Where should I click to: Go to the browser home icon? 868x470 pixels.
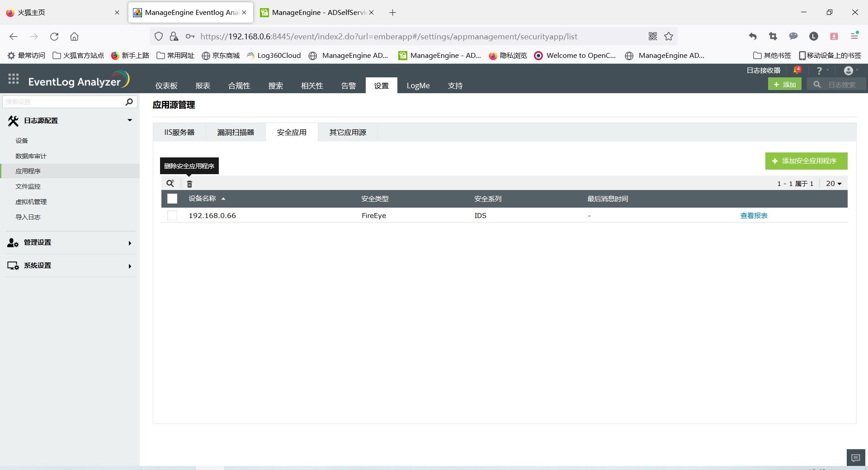click(x=74, y=37)
